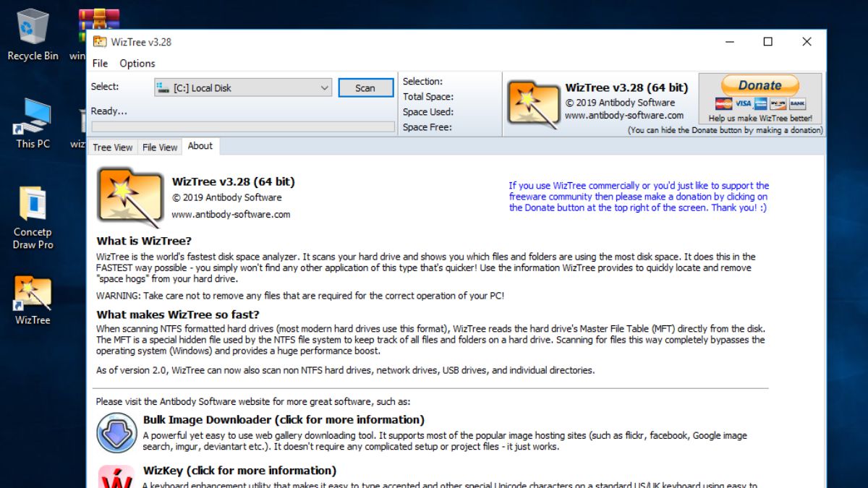Select the This PC desktop icon
Screen dimensions: 868x488
[x=33, y=123]
